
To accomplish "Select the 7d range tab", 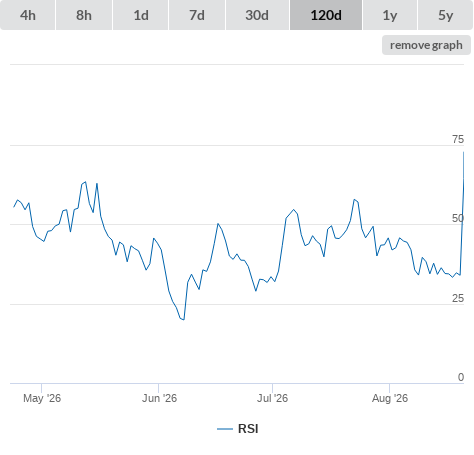I will (197, 15).
